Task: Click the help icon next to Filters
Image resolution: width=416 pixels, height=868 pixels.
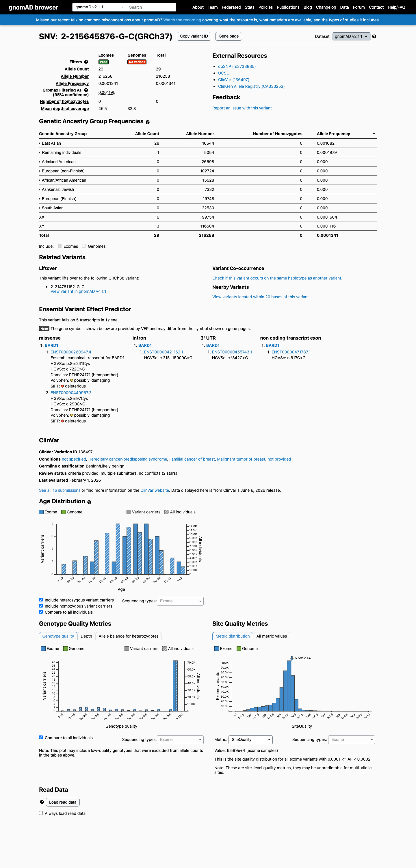Action: click(86, 62)
